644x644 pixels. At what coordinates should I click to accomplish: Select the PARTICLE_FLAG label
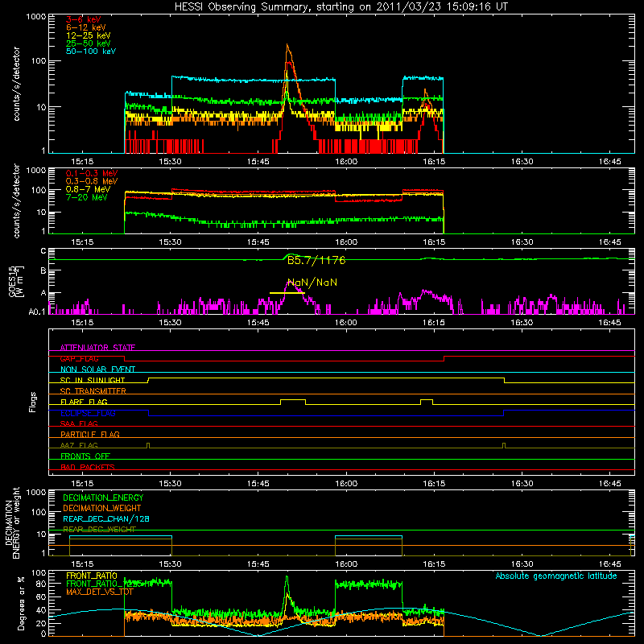coord(90,434)
